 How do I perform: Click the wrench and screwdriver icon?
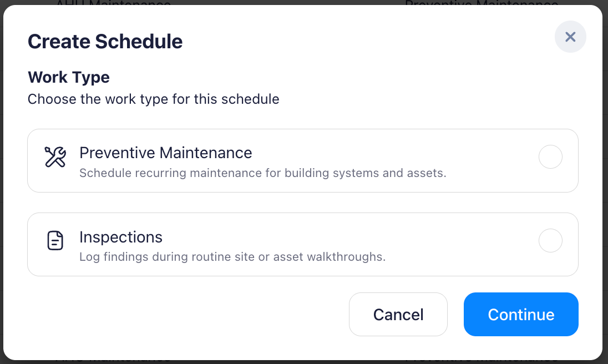[x=55, y=157]
